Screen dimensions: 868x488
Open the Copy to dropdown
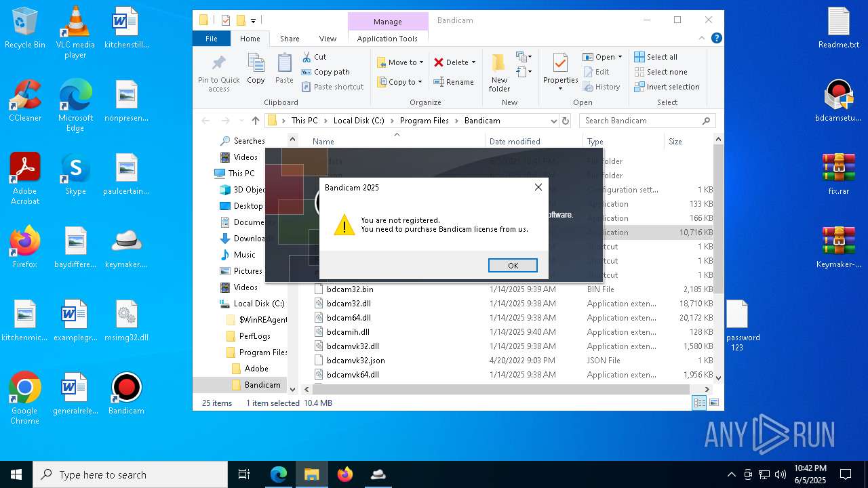pyautogui.click(x=399, y=82)
